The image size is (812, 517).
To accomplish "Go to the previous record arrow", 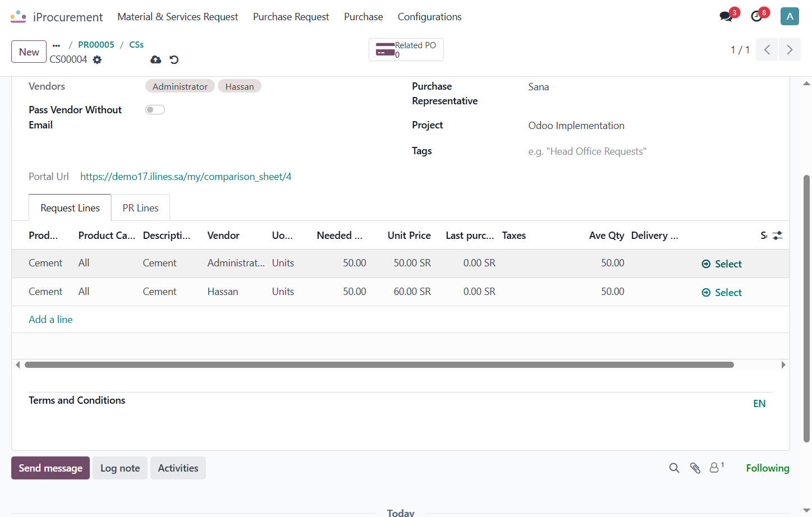I will coord(767,49).
